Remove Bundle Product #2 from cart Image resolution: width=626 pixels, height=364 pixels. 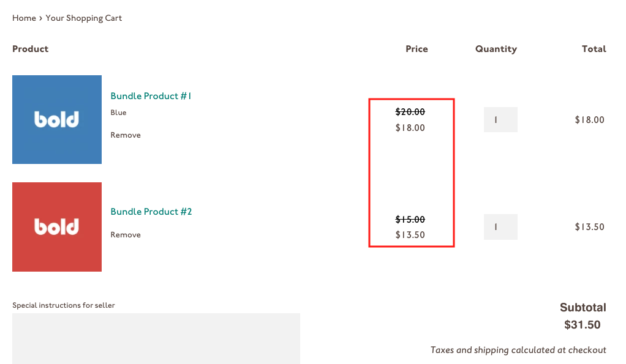126,235
